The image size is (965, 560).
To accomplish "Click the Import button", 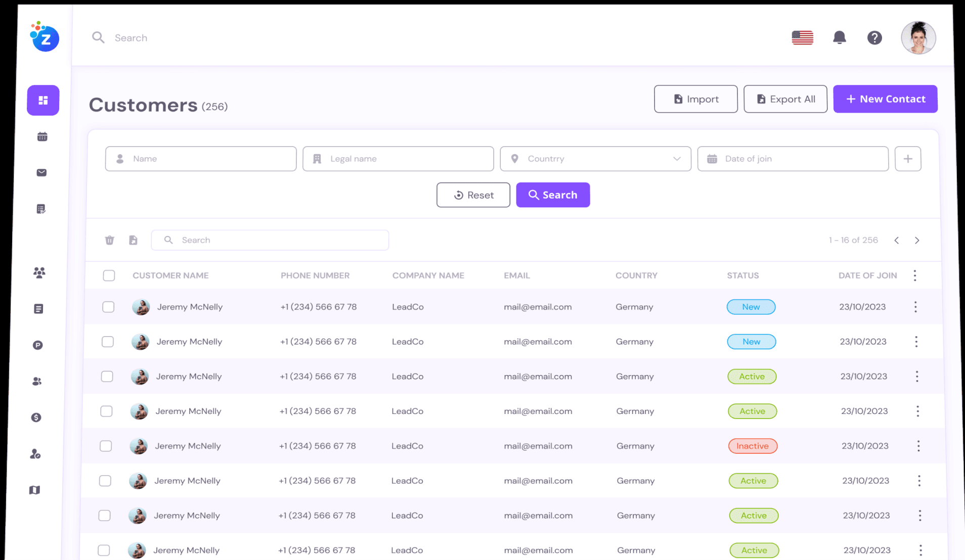I will pos(695,99).
